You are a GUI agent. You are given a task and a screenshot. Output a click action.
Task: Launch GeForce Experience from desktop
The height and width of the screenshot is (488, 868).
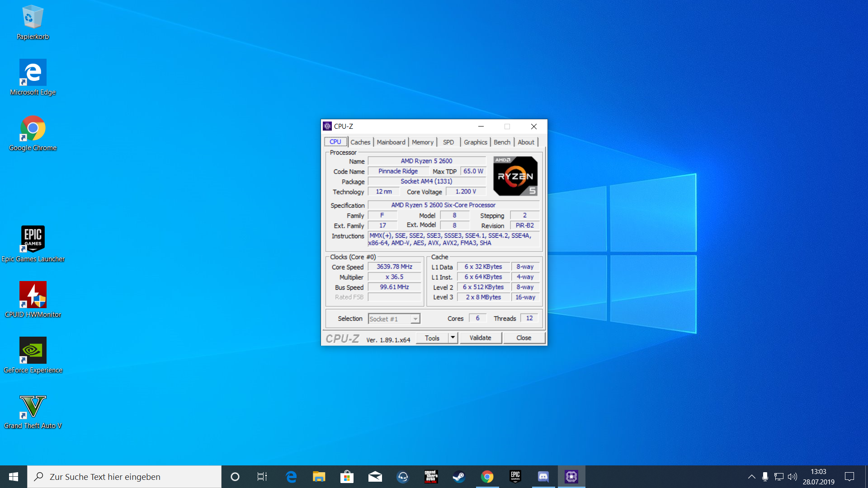coord(33,351)
